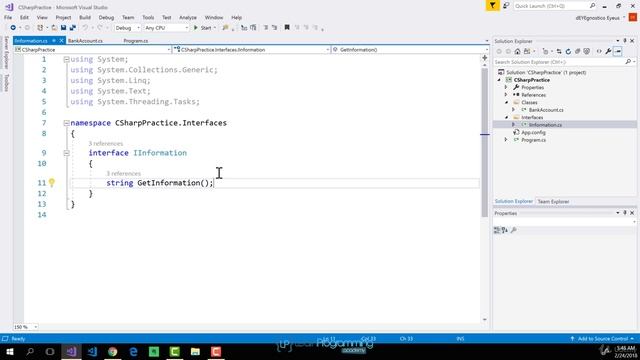Toggle Preview Selected Items in Solution Explorer
The width and height of the screenshot is (640, 360).
[618, 51]
